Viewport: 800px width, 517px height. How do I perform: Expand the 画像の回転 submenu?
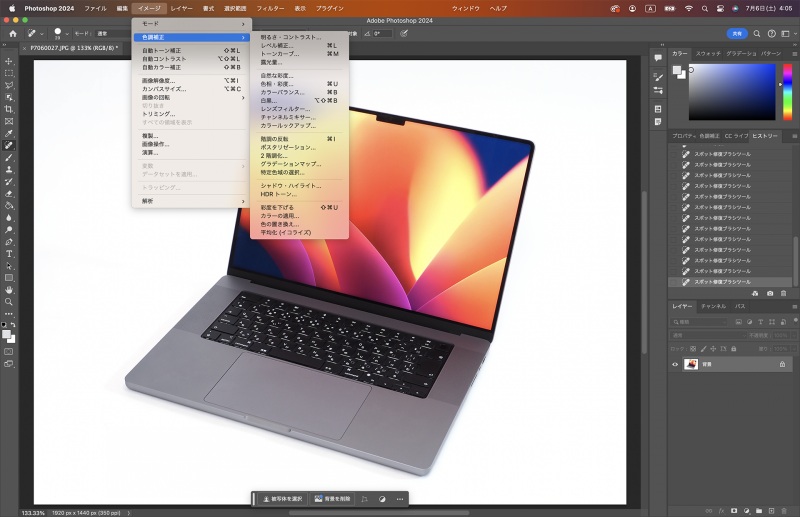coord(191,97)
